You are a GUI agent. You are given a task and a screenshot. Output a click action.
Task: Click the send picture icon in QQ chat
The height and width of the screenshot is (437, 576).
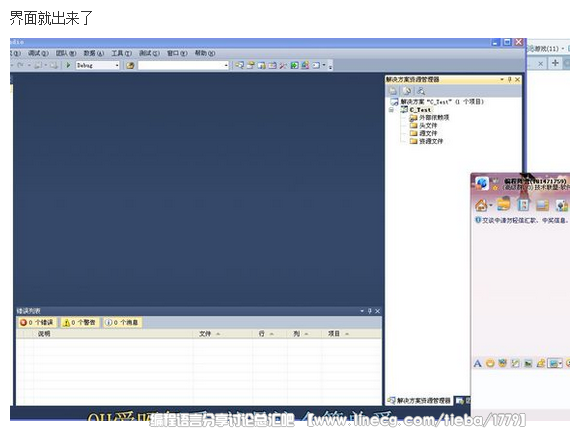click(528, 364)
